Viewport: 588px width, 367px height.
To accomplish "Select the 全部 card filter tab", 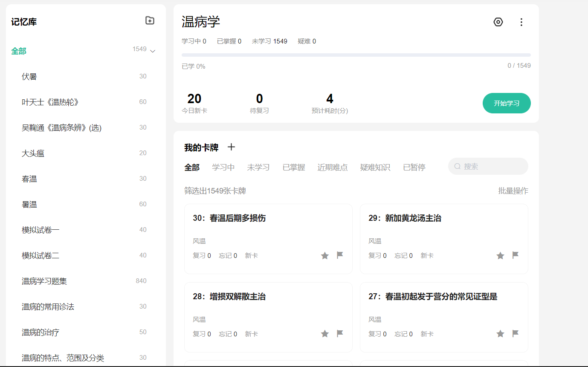I will click(192, 168).
